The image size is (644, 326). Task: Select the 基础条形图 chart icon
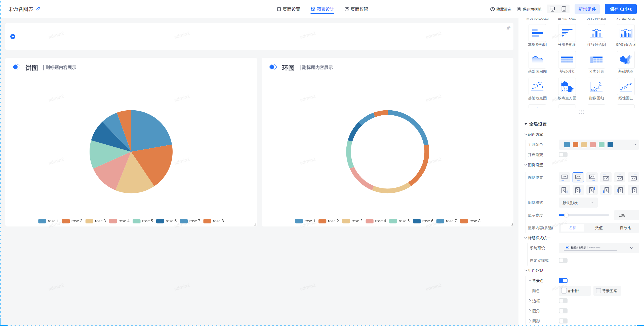point(537,34)
